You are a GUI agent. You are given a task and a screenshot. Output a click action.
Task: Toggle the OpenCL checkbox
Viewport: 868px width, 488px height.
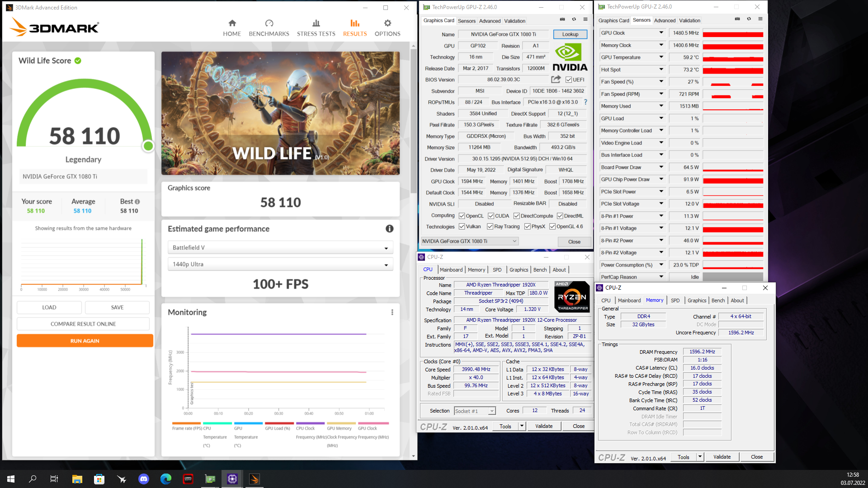point(462,216)
